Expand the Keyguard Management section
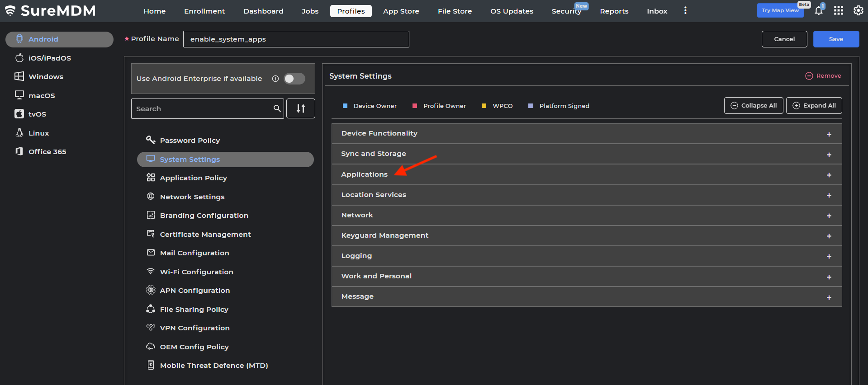This screenshot has height=385, width=868. pos(829,236)
